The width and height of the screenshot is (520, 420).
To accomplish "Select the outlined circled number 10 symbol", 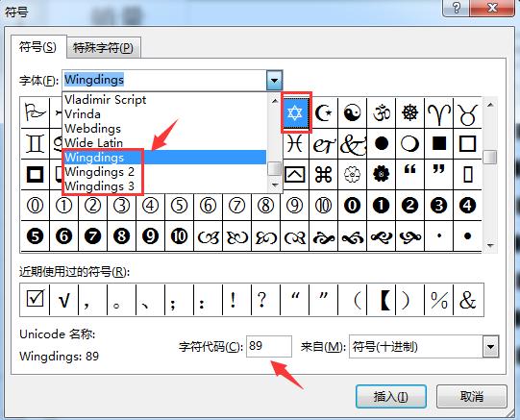I will 324,206.
